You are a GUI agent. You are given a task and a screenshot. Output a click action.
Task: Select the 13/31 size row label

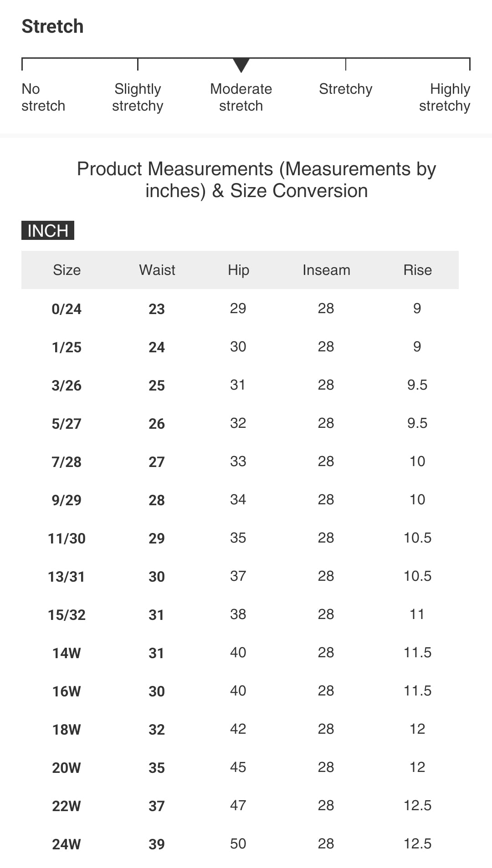click(x=67, y=577)
